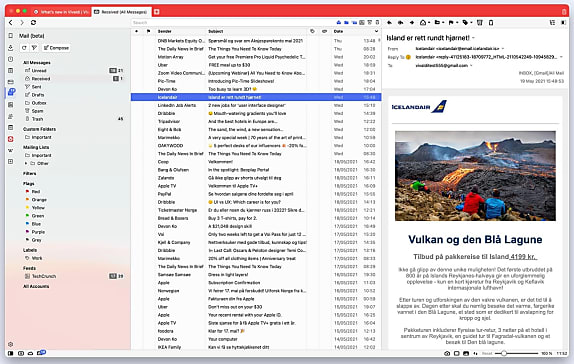Toggle the show unread messages filter
The width and height of the screenshot is (574, 364).
pyautogui.click(x=339, y=23)
